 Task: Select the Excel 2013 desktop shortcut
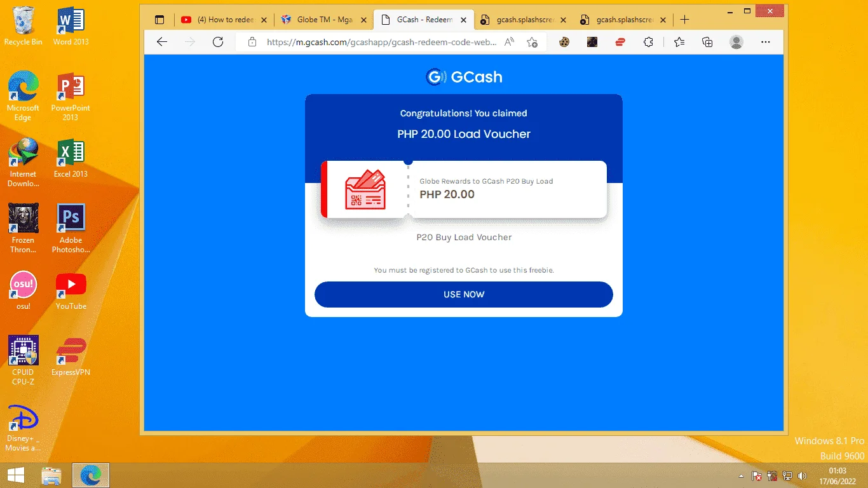coord(71,158)
